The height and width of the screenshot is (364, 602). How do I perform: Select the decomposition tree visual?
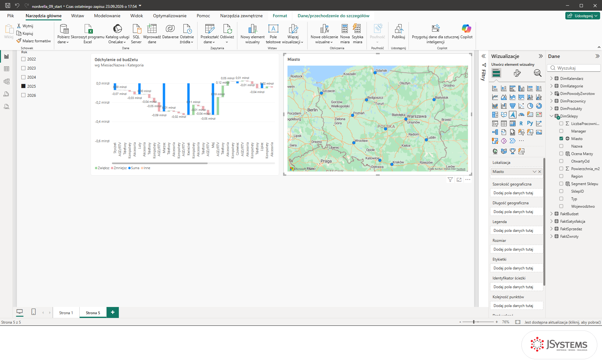[x=495, y=132]
